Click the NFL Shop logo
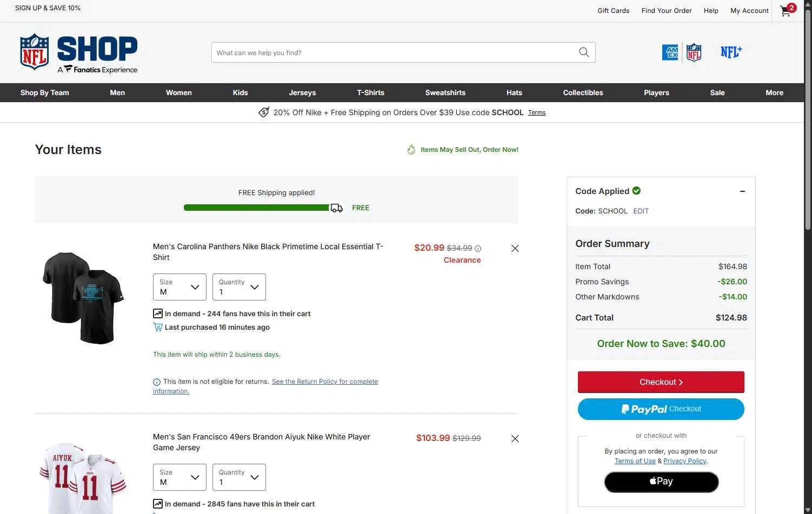This screenshot has height=514, width=812. (x=79, y=53)
